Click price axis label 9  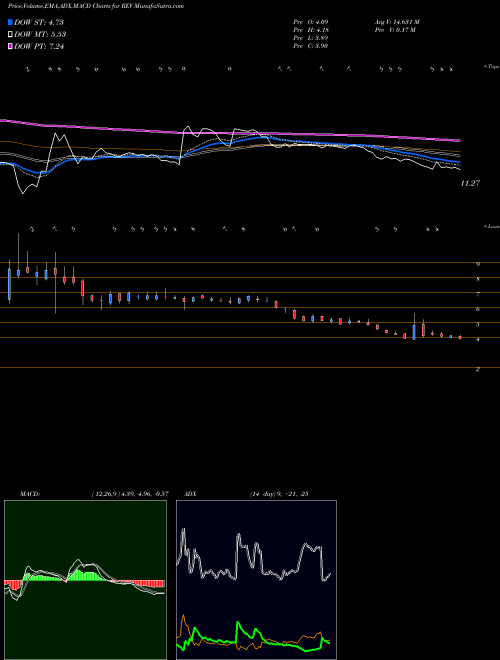[478, 264]
